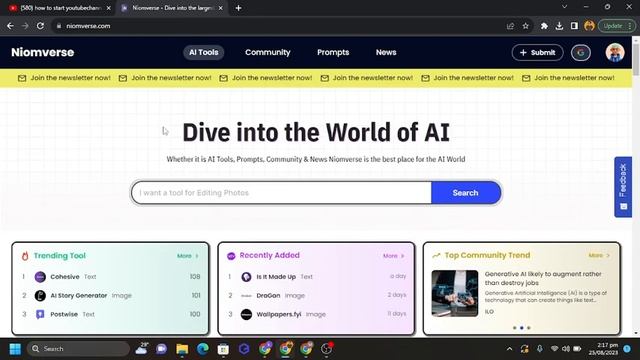Open the Generative AI article thumbnail
This screenshot has height=360, width=640.
[x=455, y=293]
